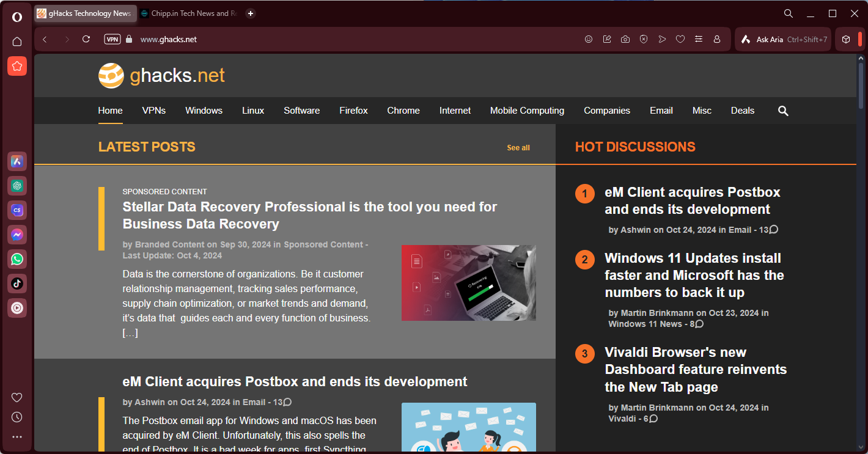Image resolution: width=868 pixels, height=454 pixels.
Task: Open the Deals menu item
Action: [743, 111]
